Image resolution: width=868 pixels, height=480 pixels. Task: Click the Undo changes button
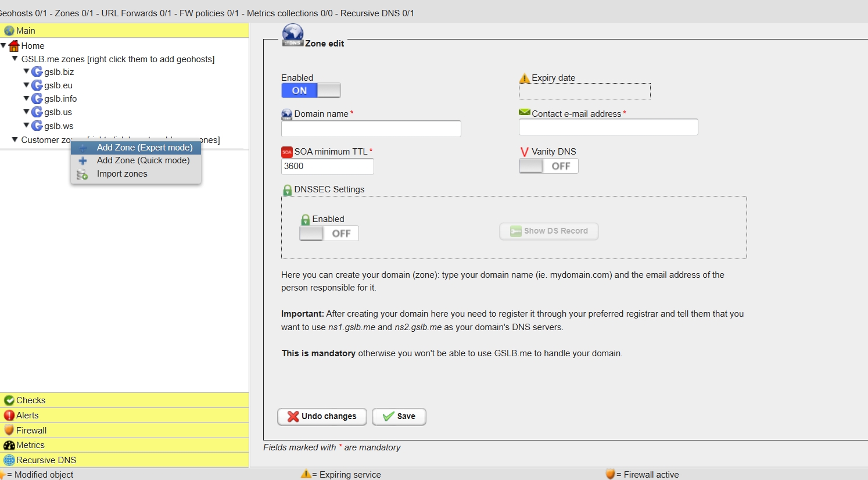pyautogui.click(x=322, y=417)
